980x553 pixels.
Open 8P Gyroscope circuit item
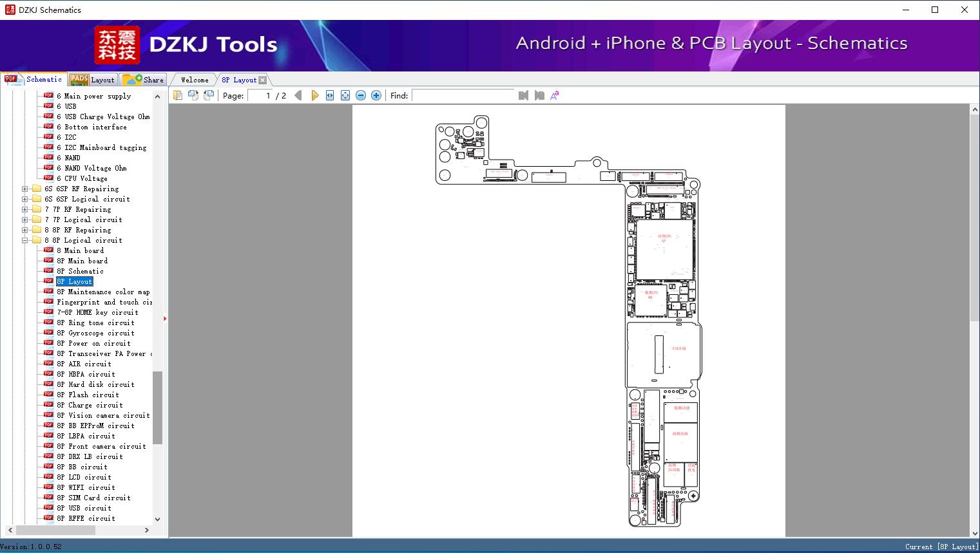click(95, 333)
